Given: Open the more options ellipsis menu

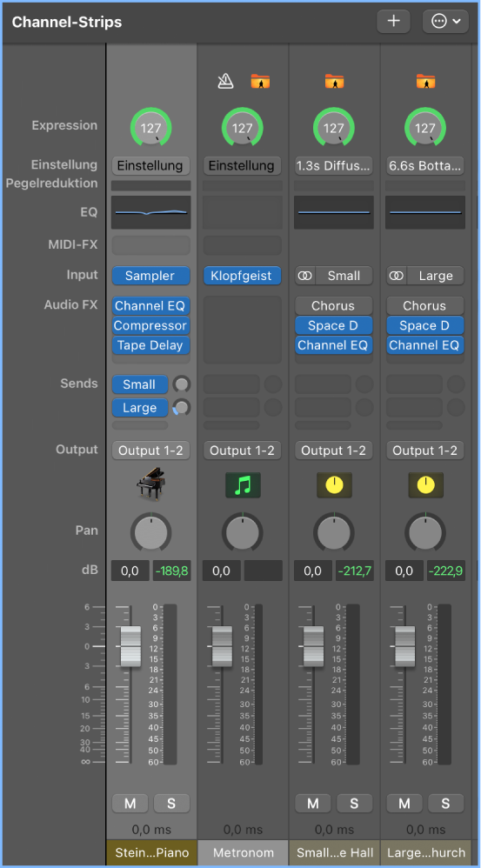Looking at the screenshot, I should click(x=445, y=21).
